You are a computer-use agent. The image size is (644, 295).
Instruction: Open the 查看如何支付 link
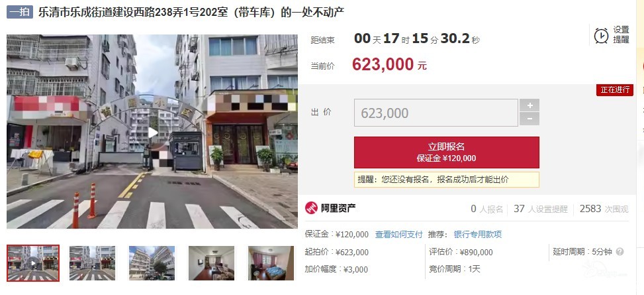coord(399,235)
